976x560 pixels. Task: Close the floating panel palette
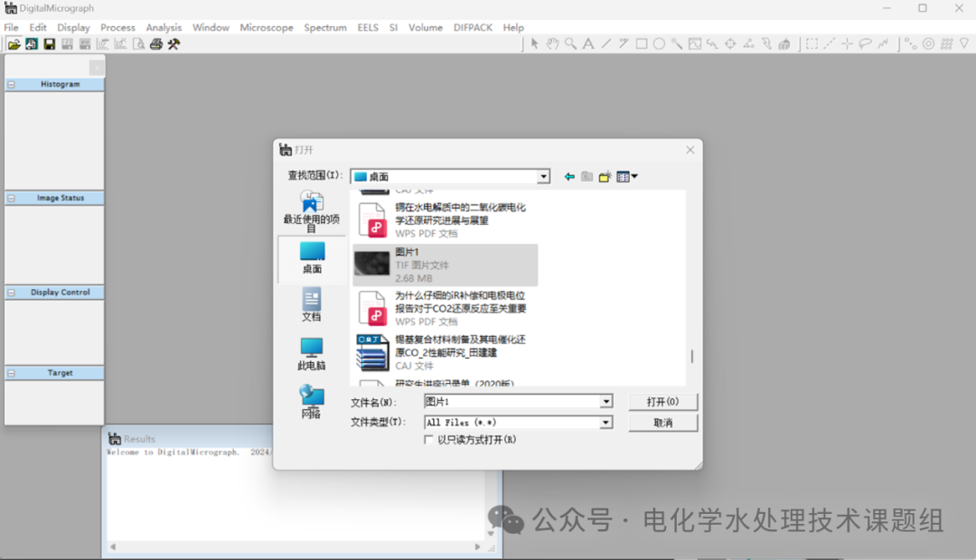click(x=97, y=67)
